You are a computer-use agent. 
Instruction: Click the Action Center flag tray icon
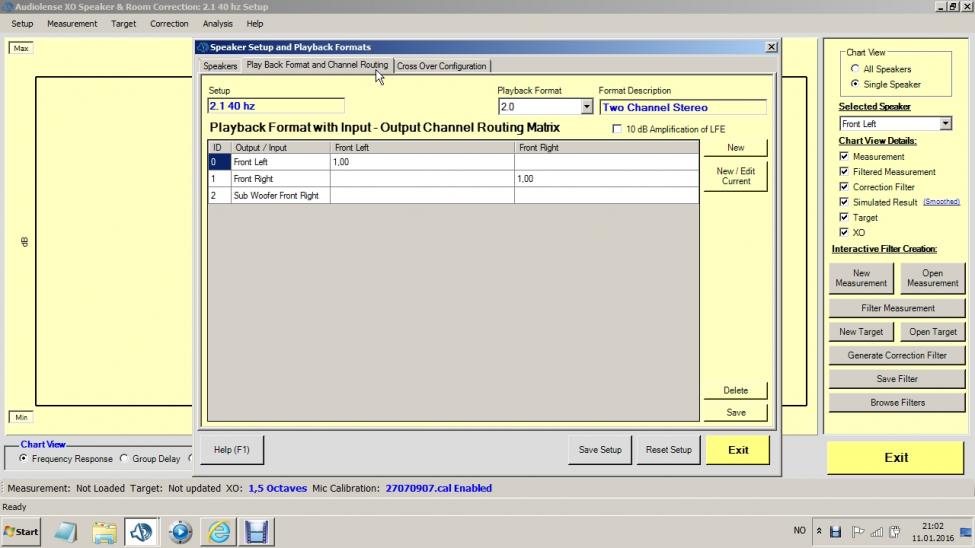click(x=857, y=531)
